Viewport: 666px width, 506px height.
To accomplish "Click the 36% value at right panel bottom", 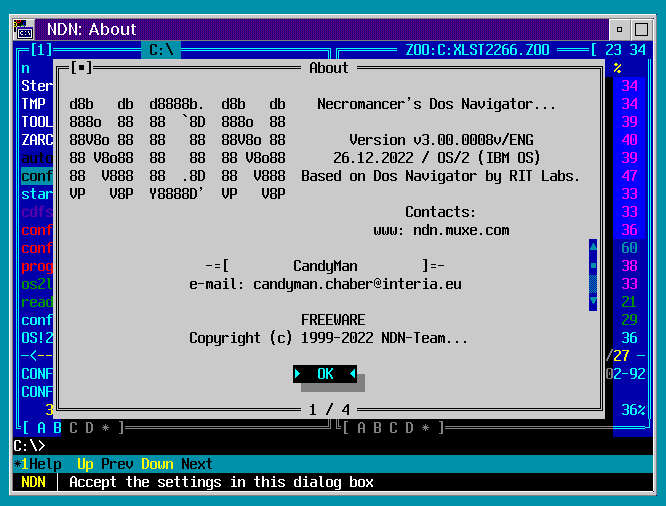I will pyautogui.click(x=633, y=410).
